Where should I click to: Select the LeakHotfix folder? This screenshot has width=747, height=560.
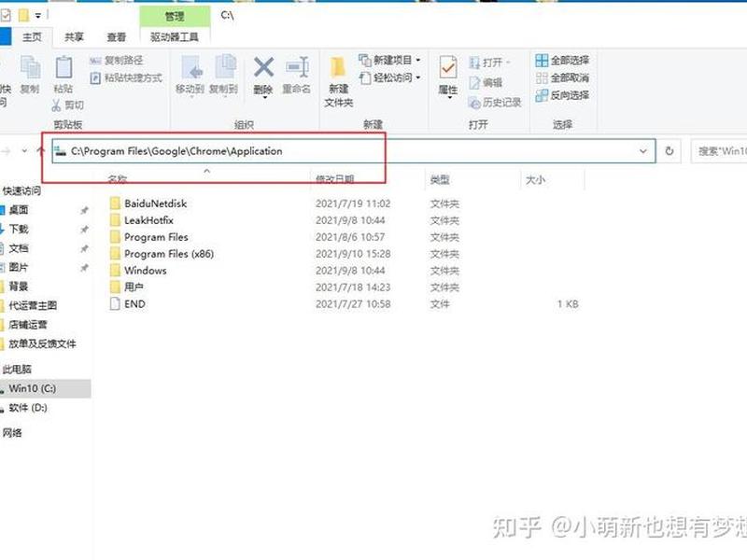pyautogui.click(x=148, y=220)
